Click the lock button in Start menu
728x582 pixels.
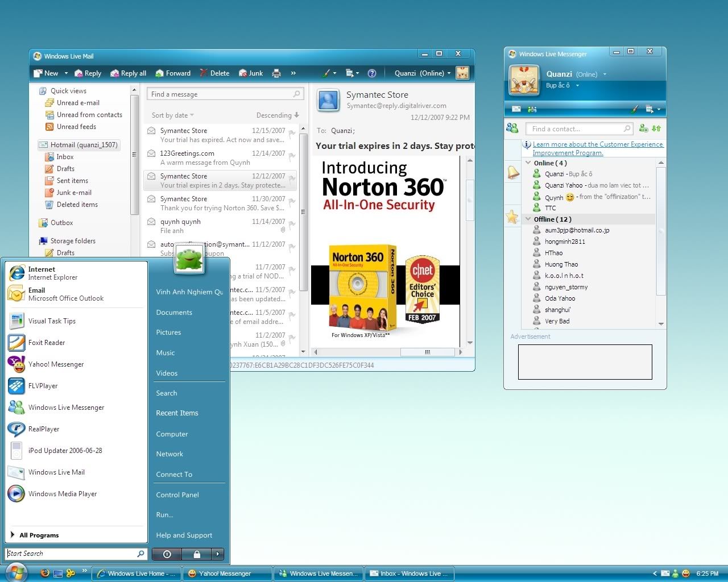[196, 554]
